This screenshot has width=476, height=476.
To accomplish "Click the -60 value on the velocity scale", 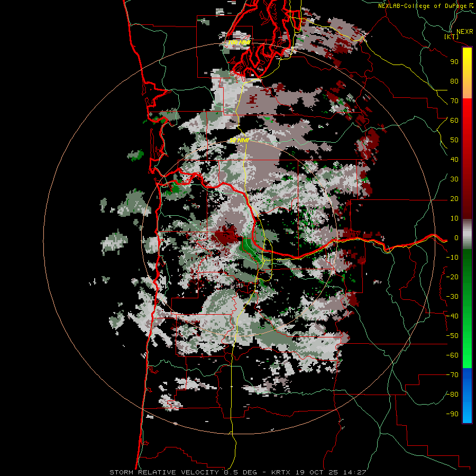I will (x=452, y=355).
